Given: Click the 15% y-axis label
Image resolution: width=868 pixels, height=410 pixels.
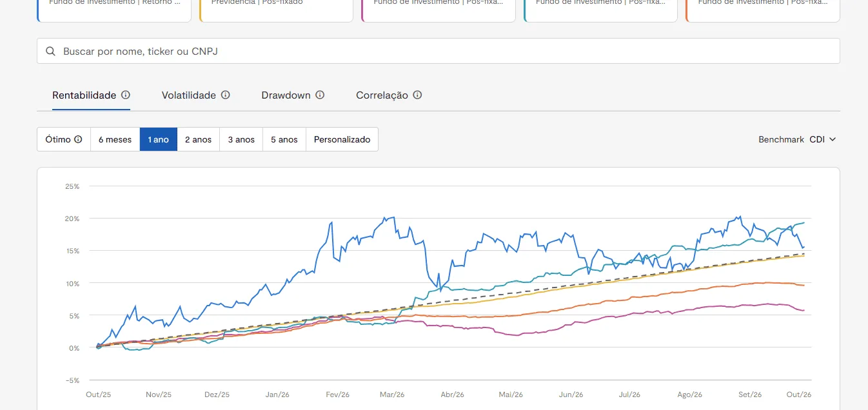Looking at the screenshot, I should pyautogui.click(x=72, y=251).
